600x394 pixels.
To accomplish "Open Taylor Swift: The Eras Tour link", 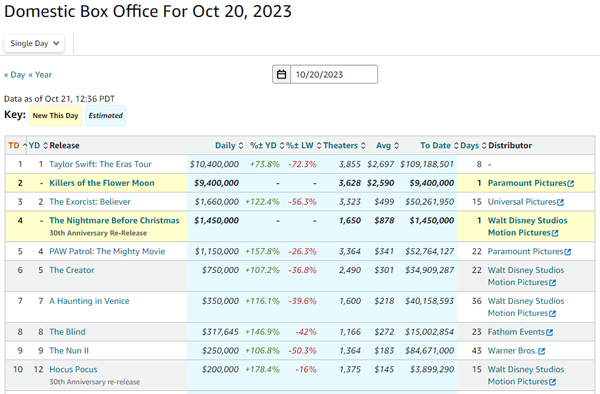I will click(x=100, y=164).
